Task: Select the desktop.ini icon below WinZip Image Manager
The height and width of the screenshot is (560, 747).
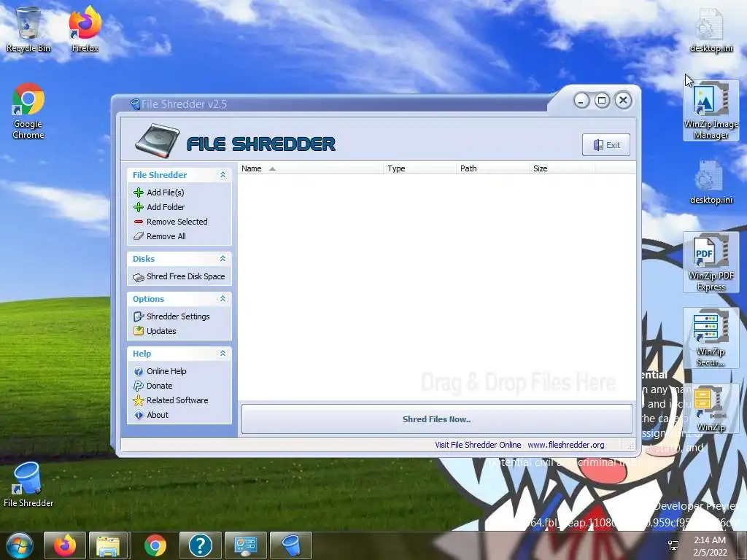Action: point(711,182)
